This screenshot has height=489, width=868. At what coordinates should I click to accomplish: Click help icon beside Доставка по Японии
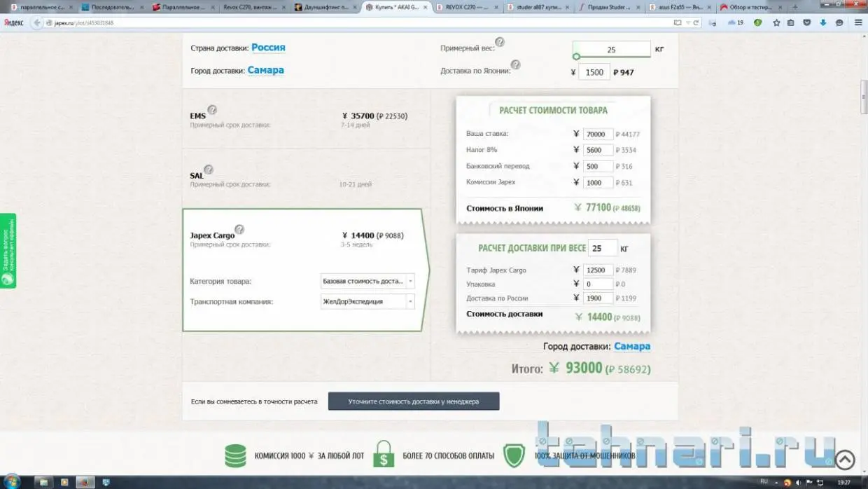click(x=515, y=64)
